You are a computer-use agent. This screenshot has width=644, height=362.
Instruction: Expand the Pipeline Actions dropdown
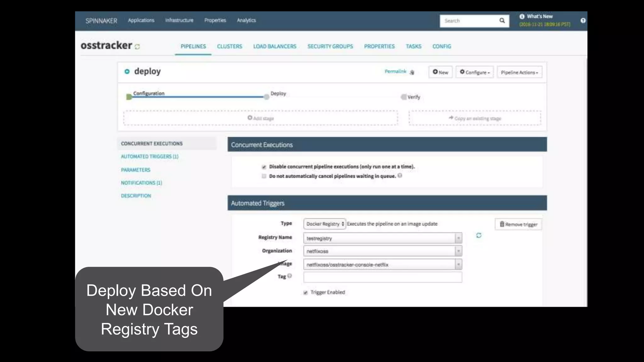pos(519,72)
